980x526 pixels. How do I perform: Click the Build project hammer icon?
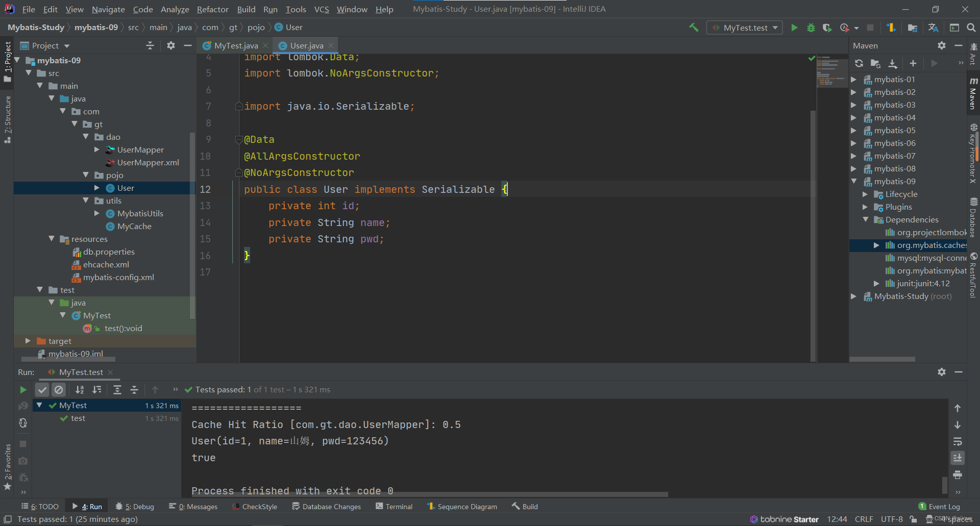(x=694, y=28)
